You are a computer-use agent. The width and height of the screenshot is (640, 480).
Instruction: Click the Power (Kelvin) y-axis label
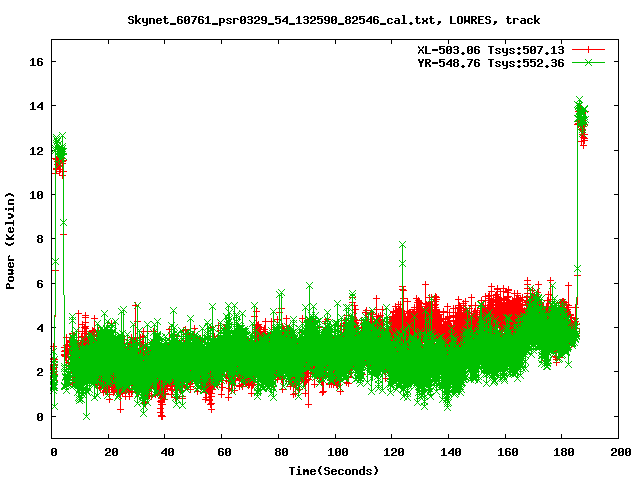click(10, 240)
